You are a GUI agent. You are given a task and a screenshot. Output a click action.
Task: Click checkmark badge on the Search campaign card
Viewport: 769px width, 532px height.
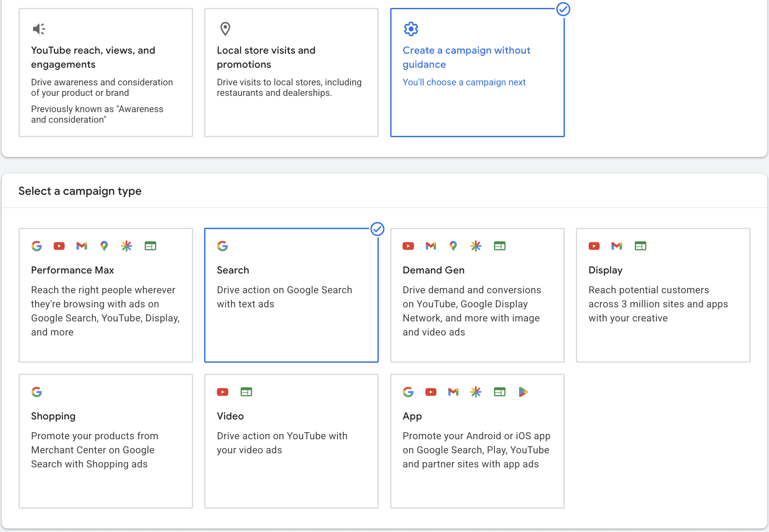tap(377, 229)
